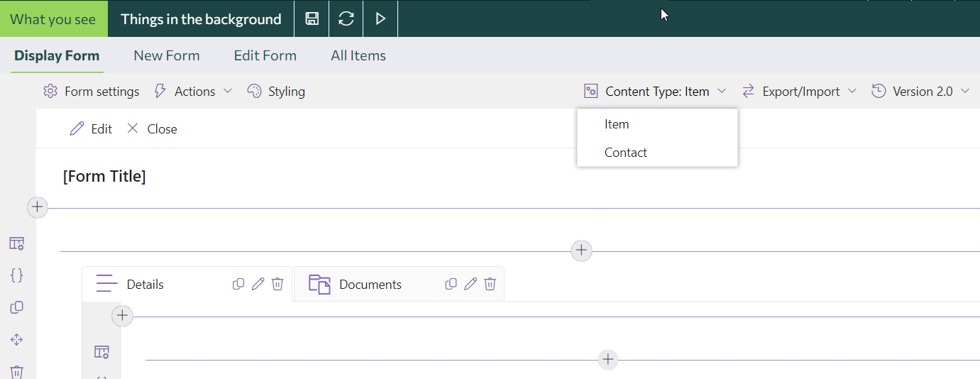The width and height of the screenshot is (980, 379).
Task: Click the Edit button in form toolbar
Action: click(91, 129)
